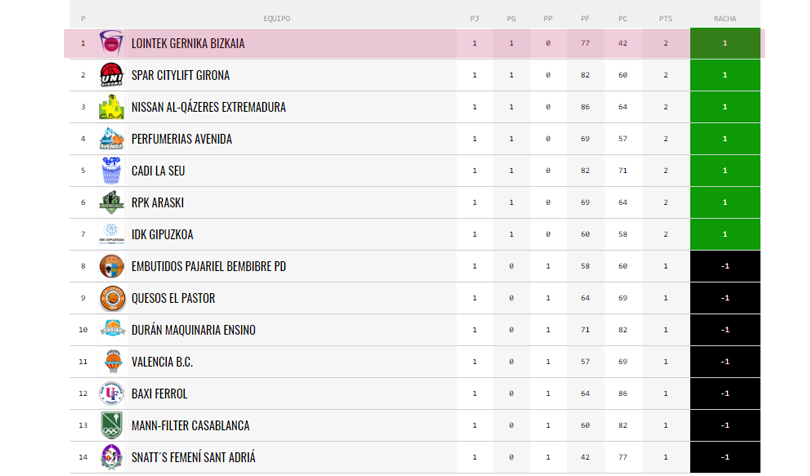The image size is (810, 476).
Task: Click the Spar Citylift Girona UNI logo
Action: (x=112, y=75)
